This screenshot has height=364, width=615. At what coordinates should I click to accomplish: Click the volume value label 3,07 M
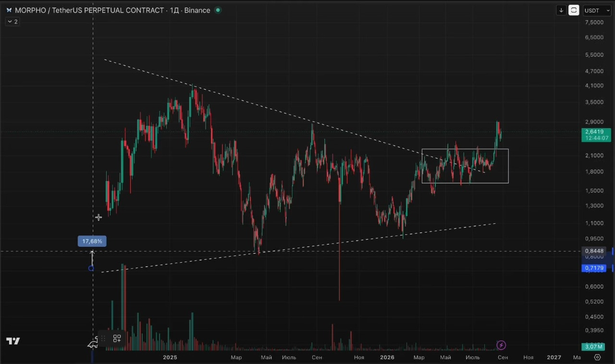pyautogui.click(x=594, y=347)
